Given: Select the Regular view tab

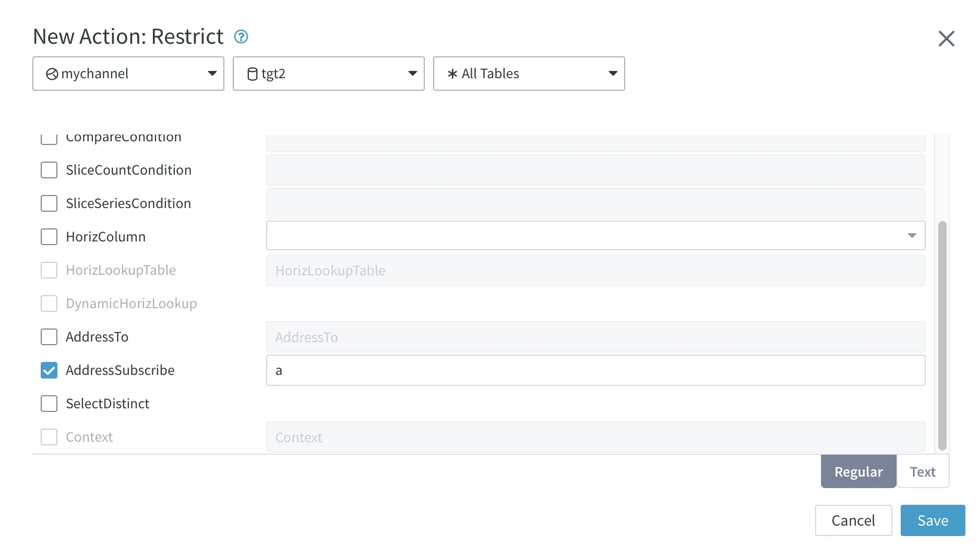Looking at the screenshot, I should [x=858, y=471].
